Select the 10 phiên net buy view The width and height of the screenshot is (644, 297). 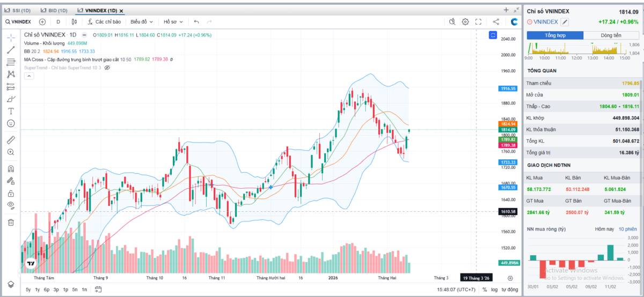[628, 229]
